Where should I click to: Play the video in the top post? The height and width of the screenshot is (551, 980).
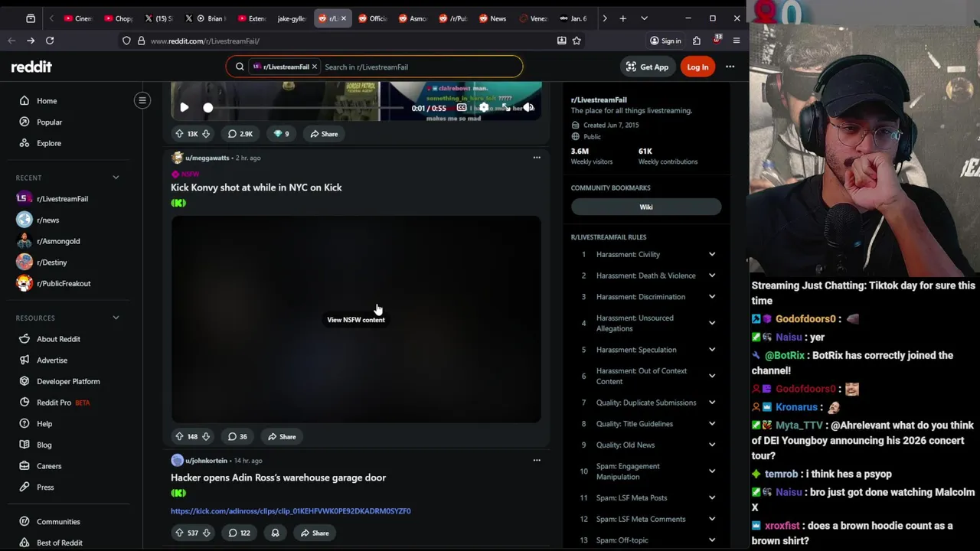tap(184, 108)
